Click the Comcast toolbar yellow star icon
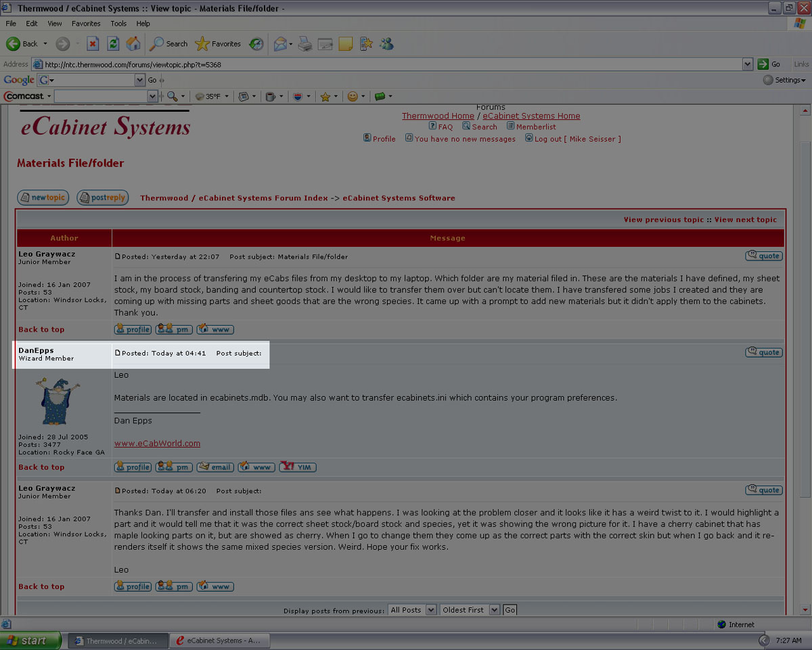Image resolution: width=812 pixels, height=650 pixels. [325, 96]
